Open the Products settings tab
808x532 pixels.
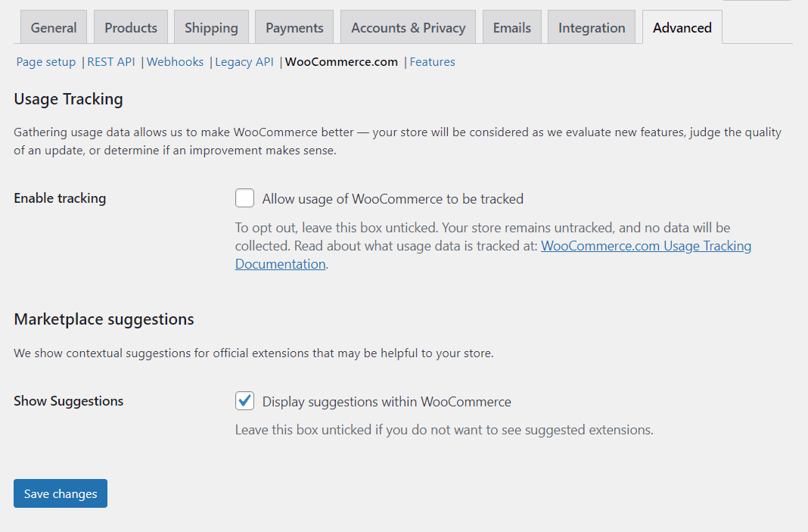pyautogui.click(x=130, y=26)
